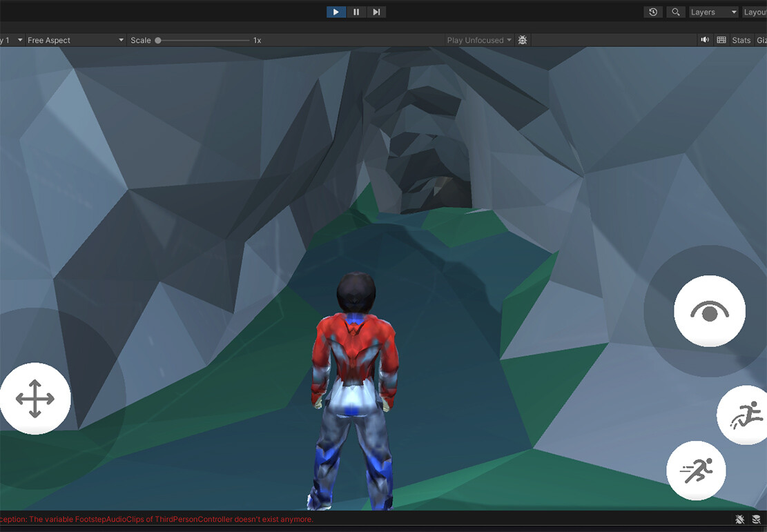Screen dimensions: 767x532
Task: Click the FootstepAudioClips error in the status bar
Action: tap(159, 519)
